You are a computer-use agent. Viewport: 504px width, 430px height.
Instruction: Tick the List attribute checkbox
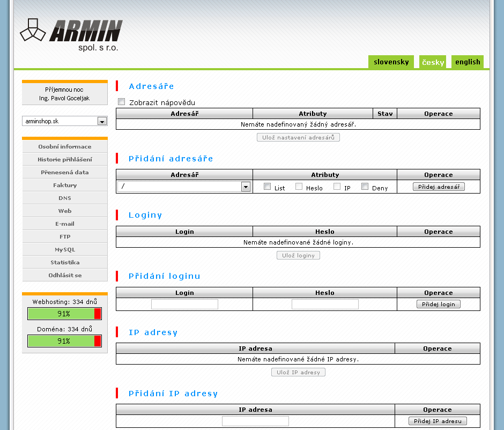[x=267, y=187]
